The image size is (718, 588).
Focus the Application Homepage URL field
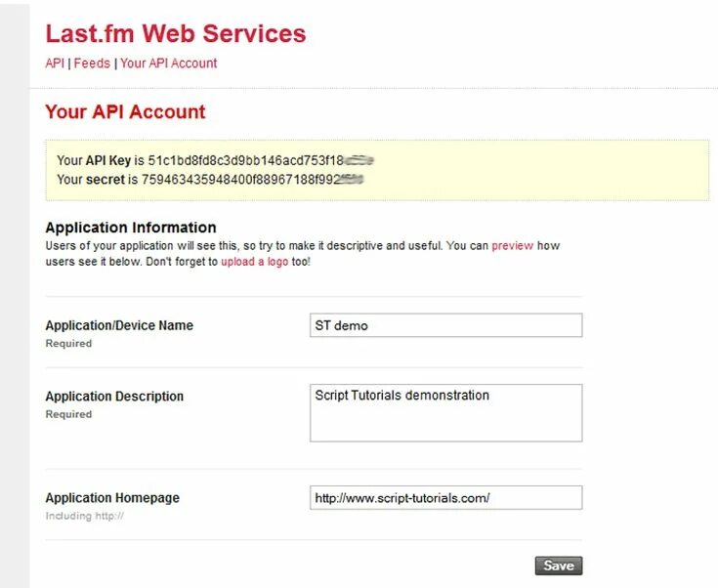tap(445, 498)
